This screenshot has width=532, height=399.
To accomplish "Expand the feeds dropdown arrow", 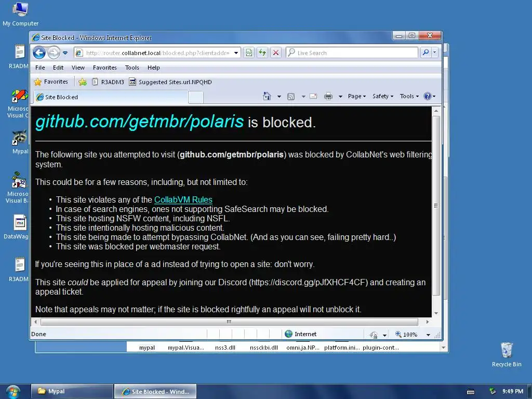I will [303, 96].
